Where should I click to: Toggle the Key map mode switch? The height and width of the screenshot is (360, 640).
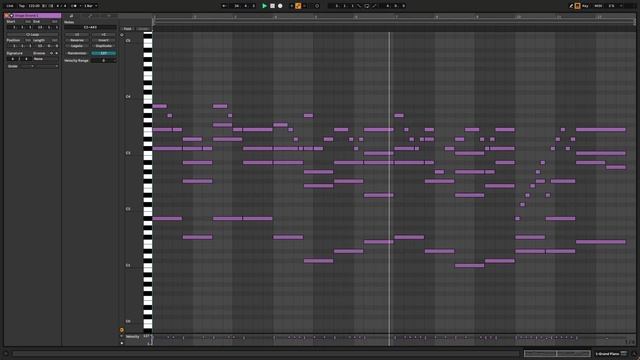(x=585, y=6)
